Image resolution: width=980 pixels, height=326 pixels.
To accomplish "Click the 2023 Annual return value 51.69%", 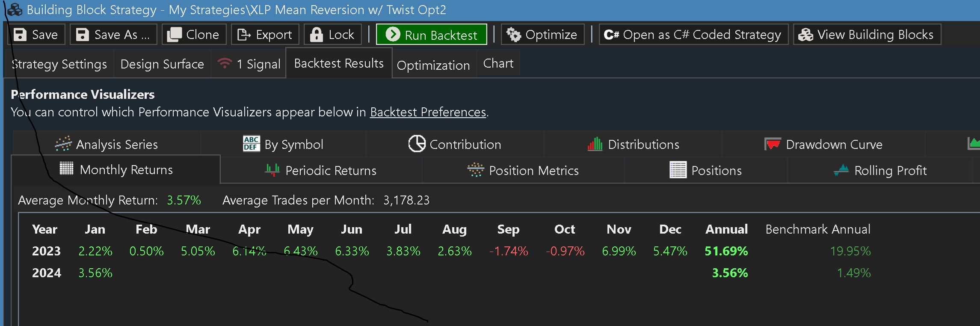I will click(726, 251).
